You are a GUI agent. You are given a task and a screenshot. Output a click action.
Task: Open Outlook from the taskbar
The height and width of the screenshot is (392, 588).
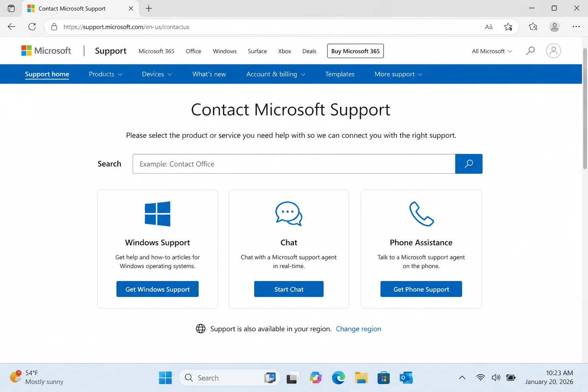pyautogui.click(x=406, y=378)
